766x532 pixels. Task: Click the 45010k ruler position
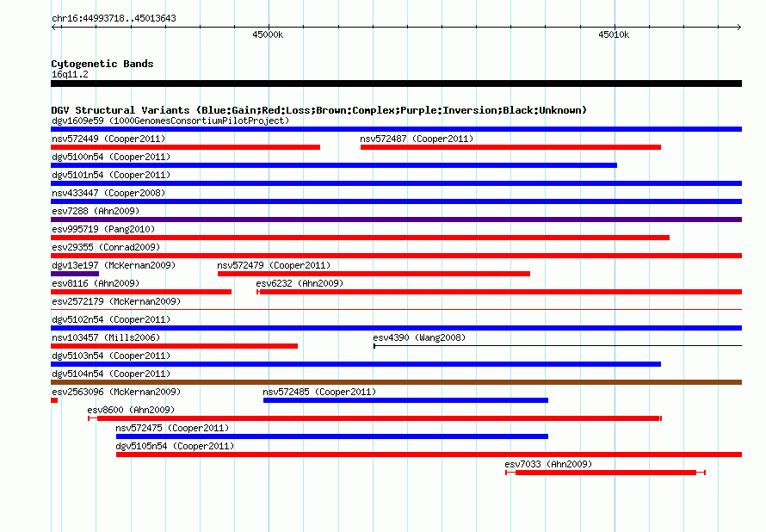point(614,34)
